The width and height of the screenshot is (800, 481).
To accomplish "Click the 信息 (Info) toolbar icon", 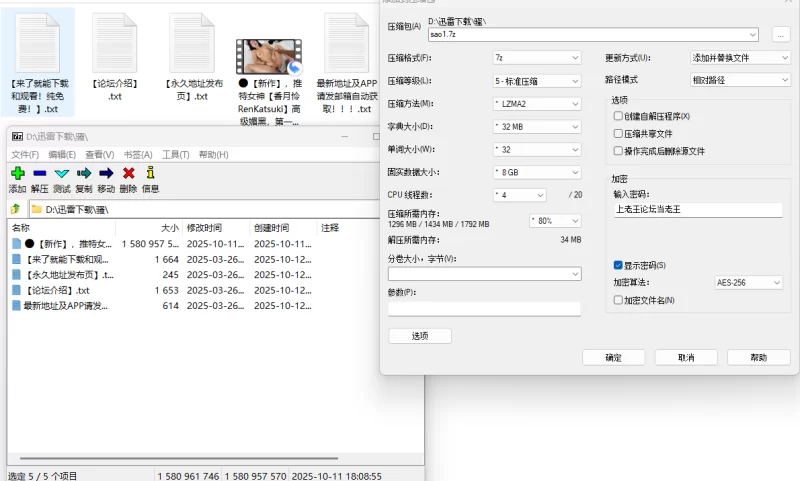I will click(x=150, y=174).
